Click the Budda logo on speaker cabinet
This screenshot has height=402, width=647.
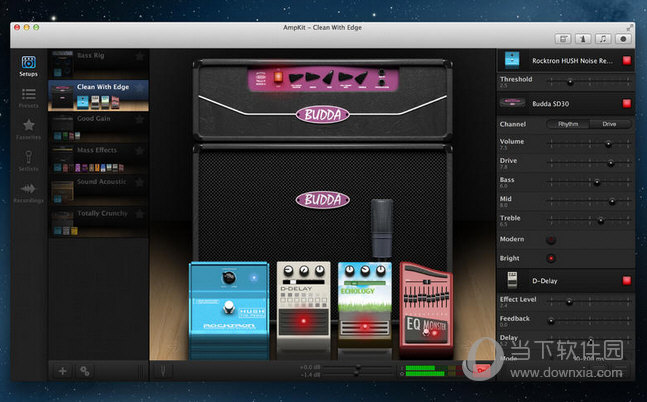[x=323, y=200]
